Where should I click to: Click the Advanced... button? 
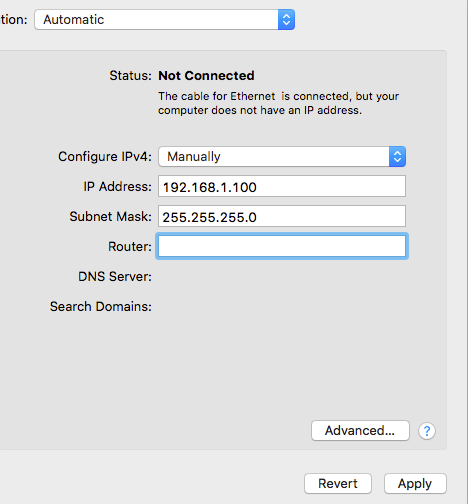tap(360, 430)
